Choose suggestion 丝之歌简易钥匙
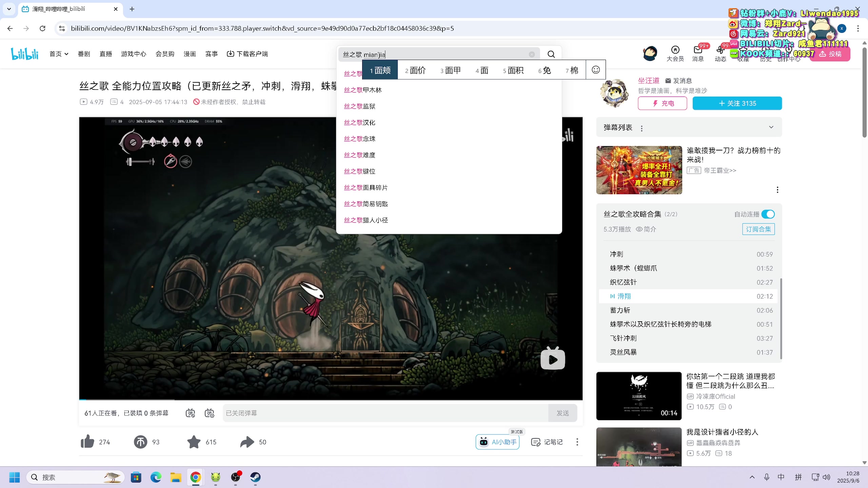The image size is (868, 488). point(449,204)
